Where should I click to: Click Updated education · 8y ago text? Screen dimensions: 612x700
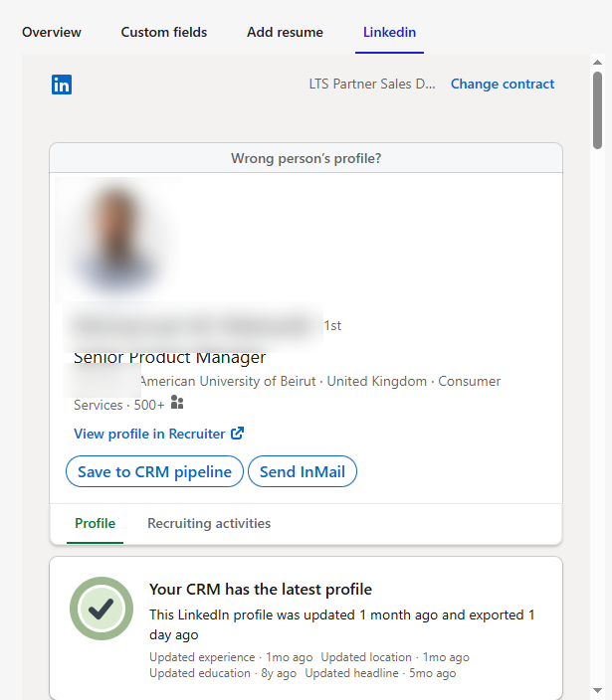(223, 673)
